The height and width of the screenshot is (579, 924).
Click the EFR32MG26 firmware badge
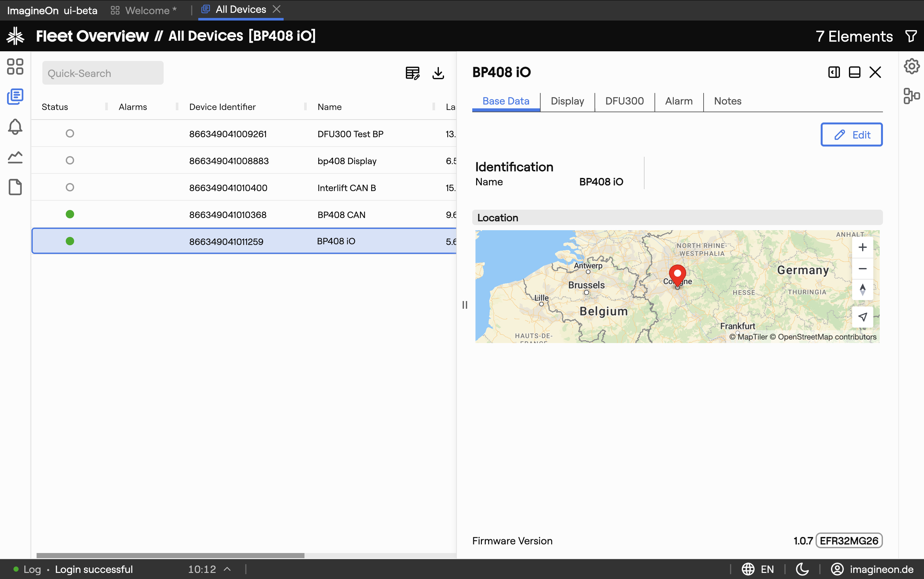click(849, 541)
